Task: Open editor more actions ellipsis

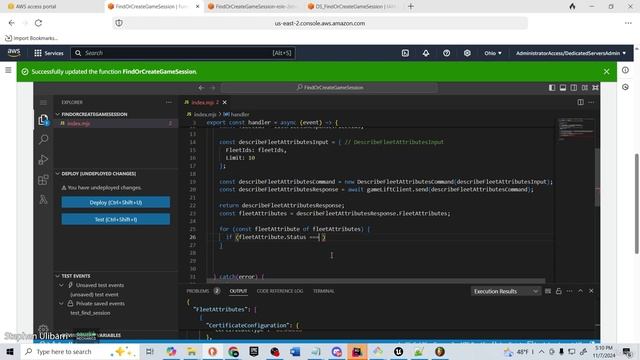Action: click(x=591, y=102)
